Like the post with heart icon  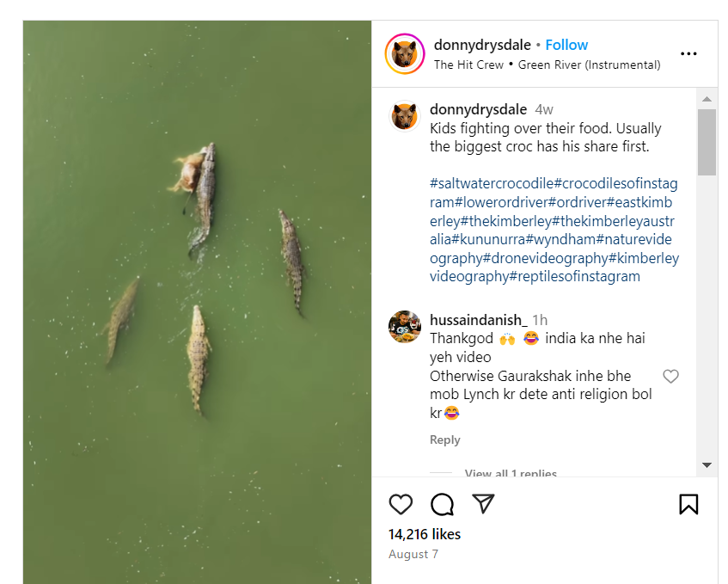click(x=401, y=504)
